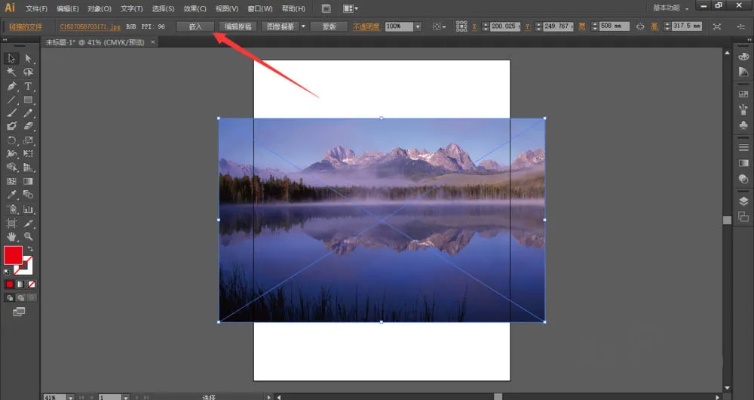
Task: Select the Width tool
Action: tap(11, 154)
